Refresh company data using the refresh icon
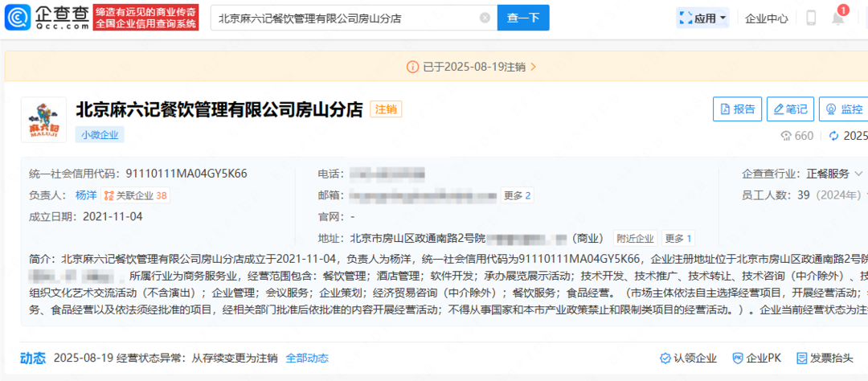This screenshot has height=381, width=868. pos(833,136)
